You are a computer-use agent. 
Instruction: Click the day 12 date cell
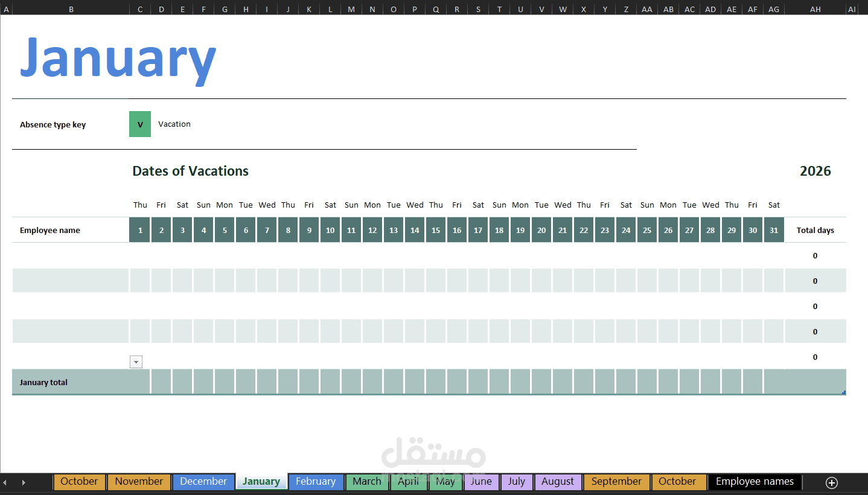pyautogui.click(x=372, y=231)
